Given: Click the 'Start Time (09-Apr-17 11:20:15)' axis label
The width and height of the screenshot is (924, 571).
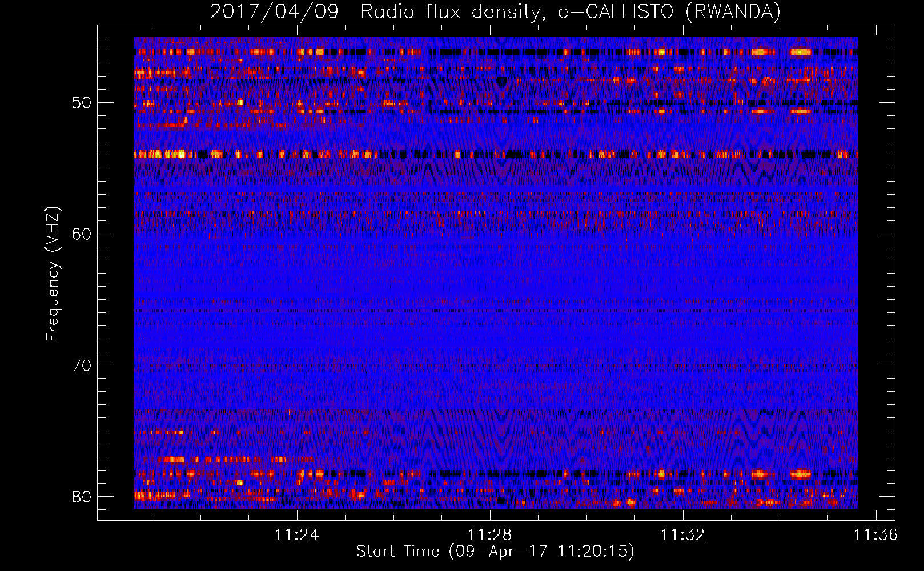Looking at the screenshot, I should (495, 552).
